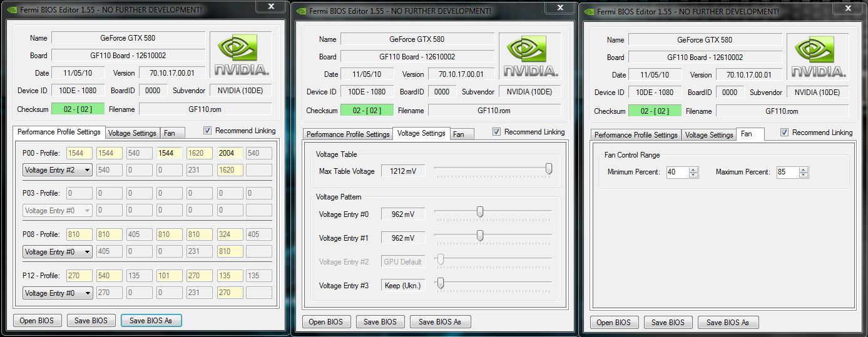This screenshot has width=868, height=337.
Task: Open P12 profile Voltage Entry #0 dropdown
Action: tap(58, 293)
